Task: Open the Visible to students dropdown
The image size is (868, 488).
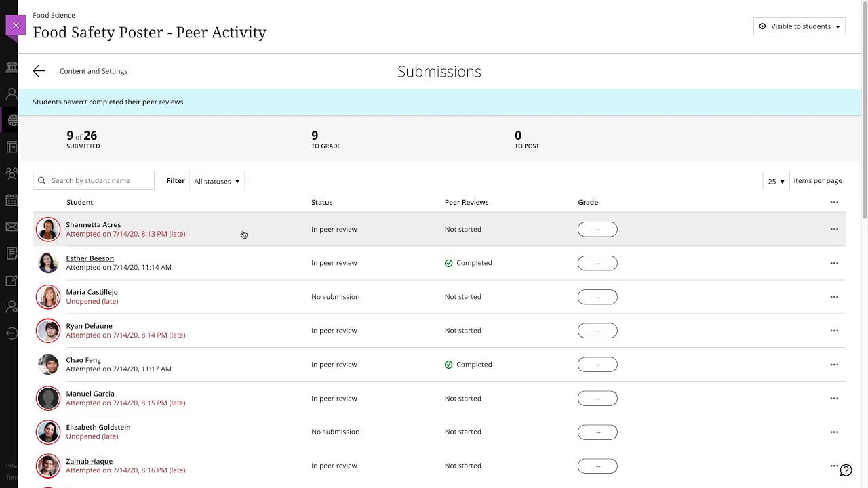Action: (800, 26)
